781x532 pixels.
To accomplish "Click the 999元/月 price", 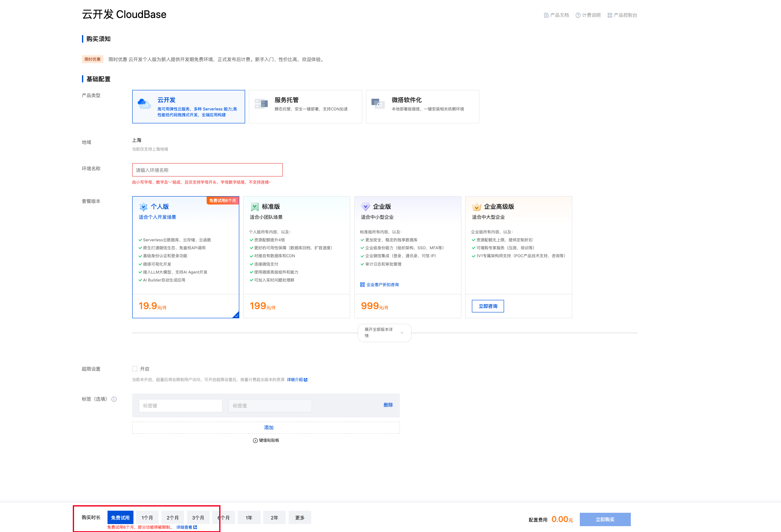I will (374, 306).
